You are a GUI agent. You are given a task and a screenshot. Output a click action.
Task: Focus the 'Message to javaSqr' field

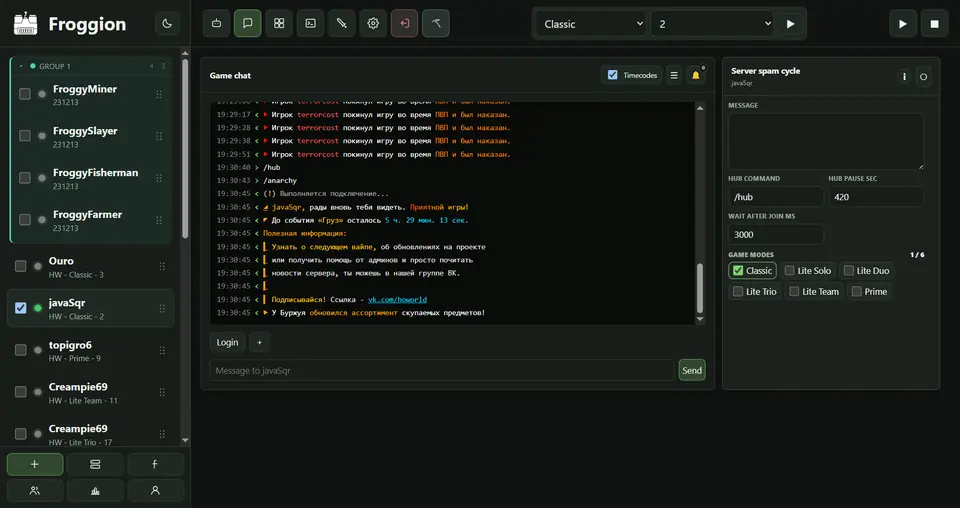pos(441,370)
